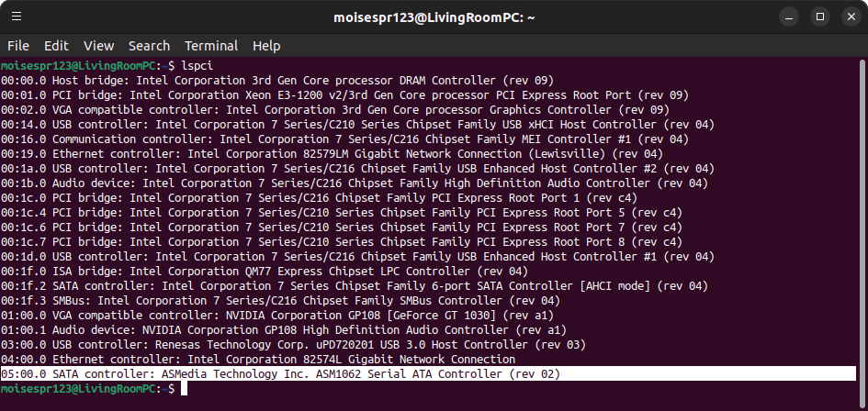Click the 82579LM Gigabit Network Connection line

tap(331, 154)
